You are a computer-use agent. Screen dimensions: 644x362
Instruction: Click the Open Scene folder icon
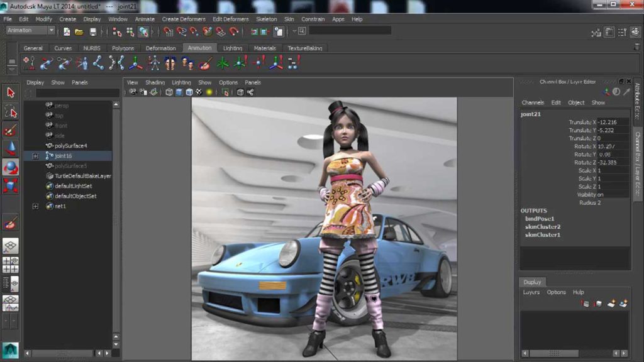[79, 31]
